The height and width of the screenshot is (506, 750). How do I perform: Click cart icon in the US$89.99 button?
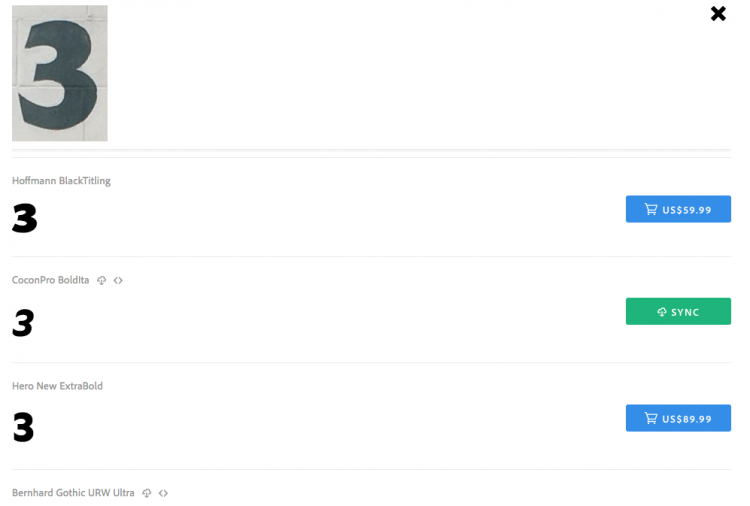tap(651, 418)
